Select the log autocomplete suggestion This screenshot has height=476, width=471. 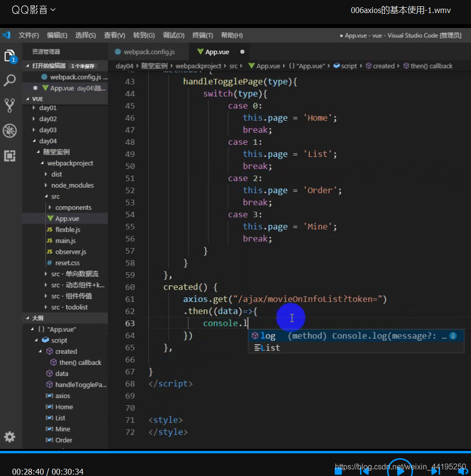[x=356, y=336]
